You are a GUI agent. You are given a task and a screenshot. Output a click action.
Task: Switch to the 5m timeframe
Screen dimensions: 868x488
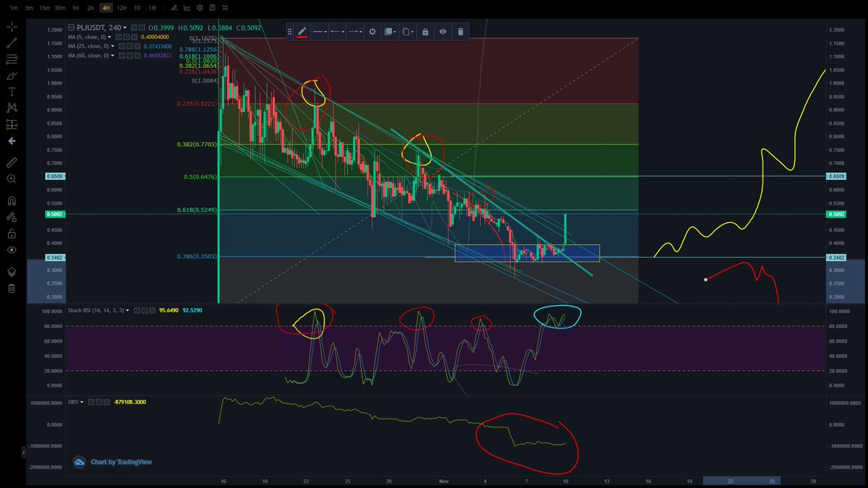click(x=29, y=8)
